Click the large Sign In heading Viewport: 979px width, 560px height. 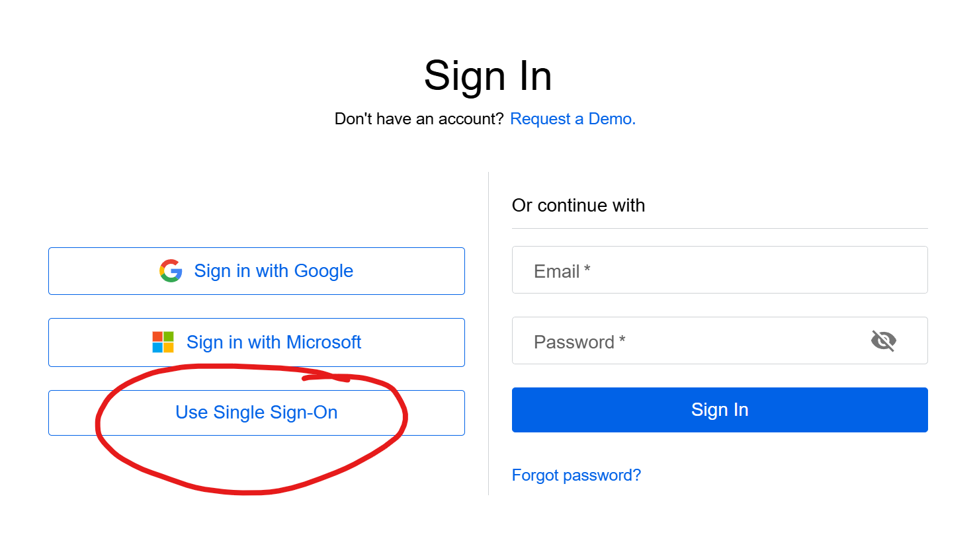(488, 75)
